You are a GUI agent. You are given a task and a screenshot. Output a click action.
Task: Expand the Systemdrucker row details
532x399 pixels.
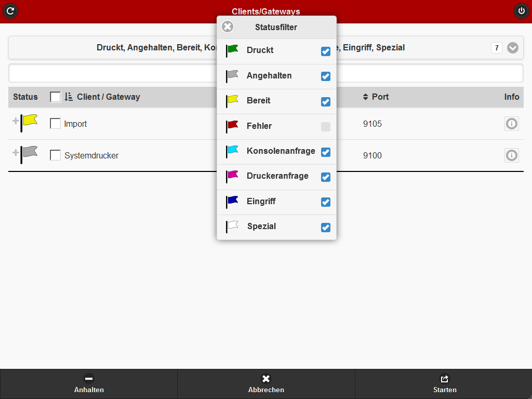coord(16,153)
